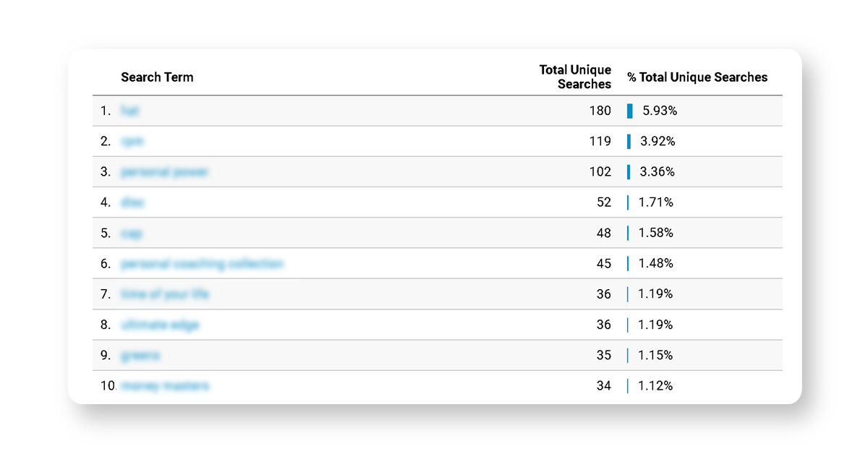
Task: Click the 1.12% percentage value
Action: (x=655, y=386)
